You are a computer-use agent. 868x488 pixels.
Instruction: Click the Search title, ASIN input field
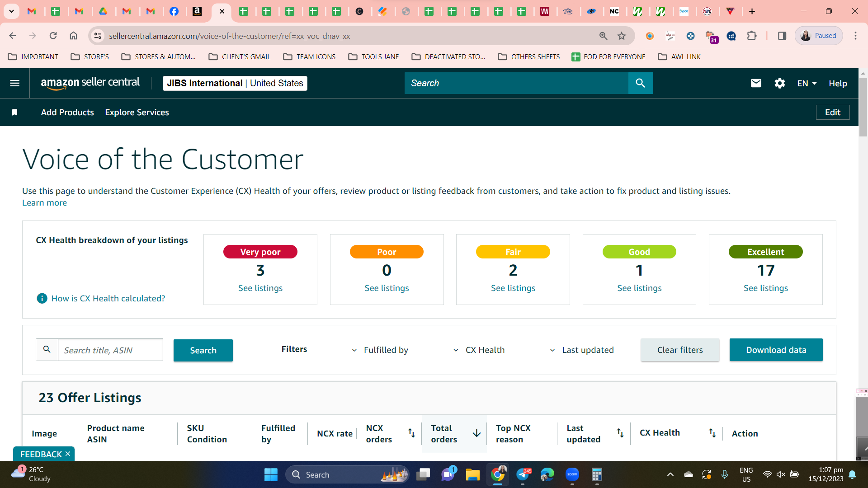(x=110, y=350)
